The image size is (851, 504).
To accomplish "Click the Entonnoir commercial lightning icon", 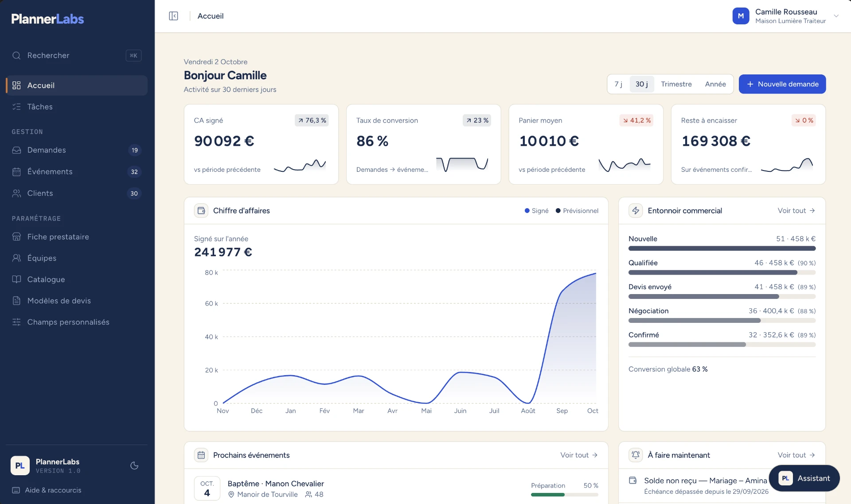I will pyautogui.click(x=636, y=210).
